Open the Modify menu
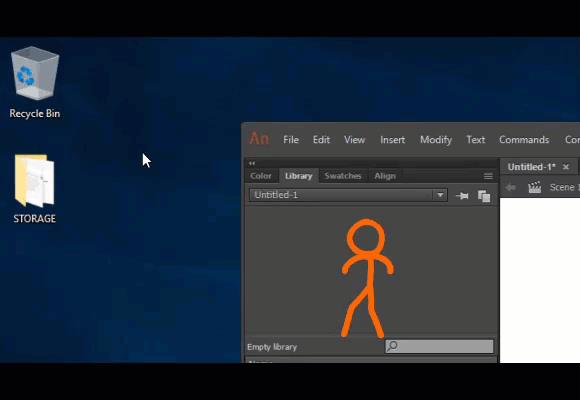The height and width of the screenshot is (400, 580). click(x=436, y=140)
